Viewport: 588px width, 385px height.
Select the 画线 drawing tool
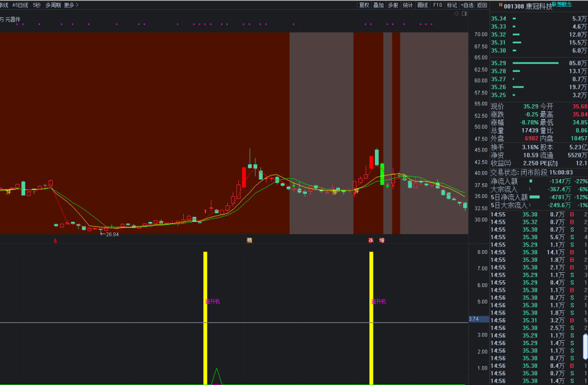pos(423,5)
